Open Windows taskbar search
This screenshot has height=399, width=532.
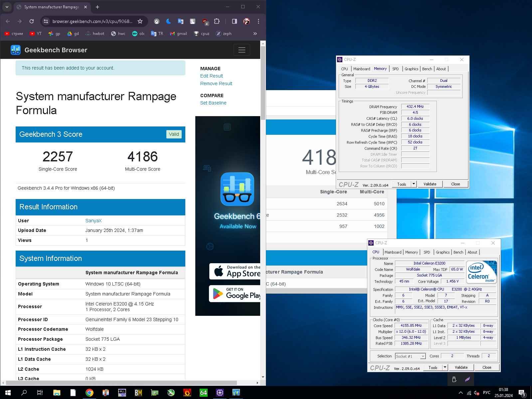point(24,393)
